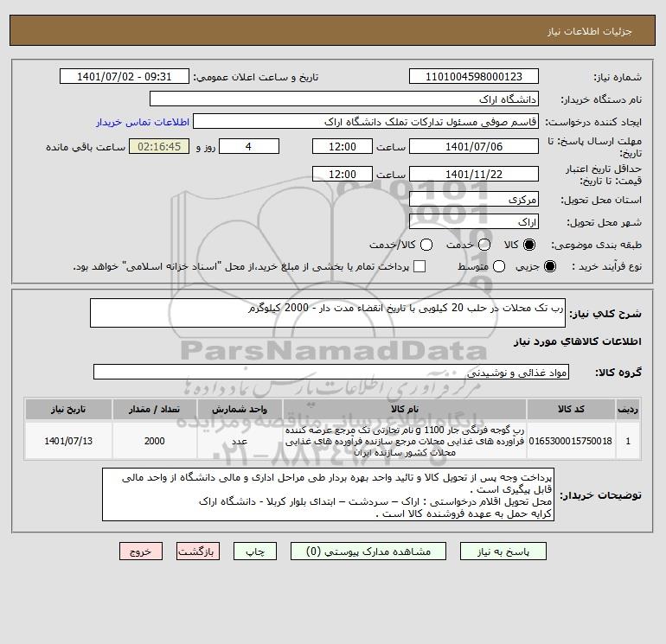Screen dimensions: 666x644
Task: Click the پاسخ به نیاز button
Action: [503, 551]
